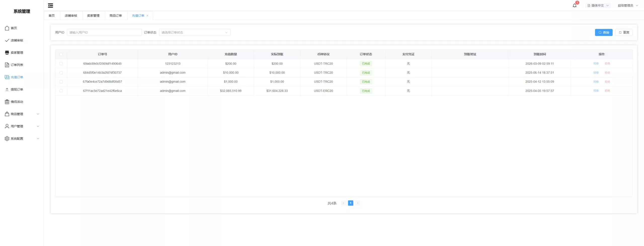The width and height of the screenshot is (644, 246).
Task: Select checkbox for order 67f11ac5e72ad21e42f6e6ca
Action: [x=61, y=91]
